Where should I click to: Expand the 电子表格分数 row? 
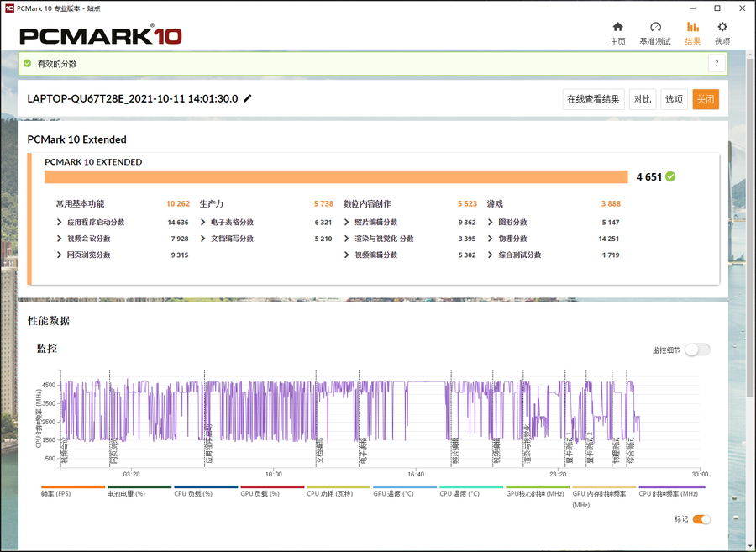click(x=203, y=223)
